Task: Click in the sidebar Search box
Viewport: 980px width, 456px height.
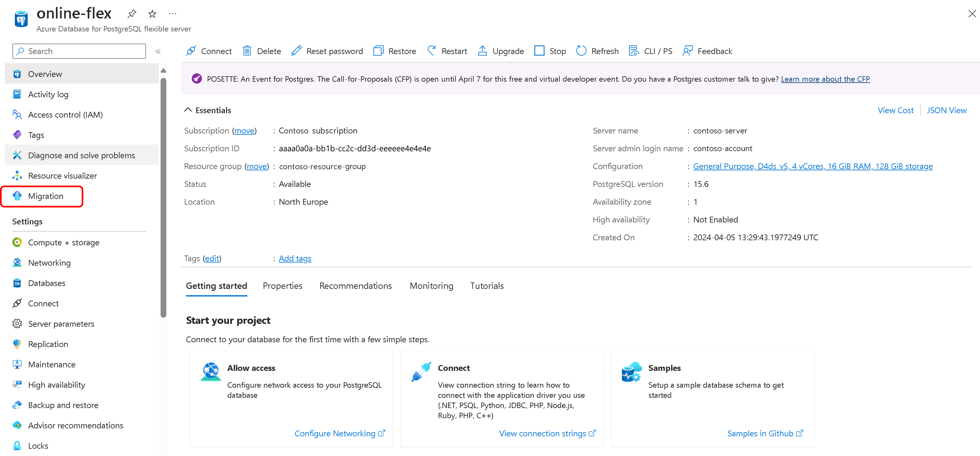Action: coord(79,51)
